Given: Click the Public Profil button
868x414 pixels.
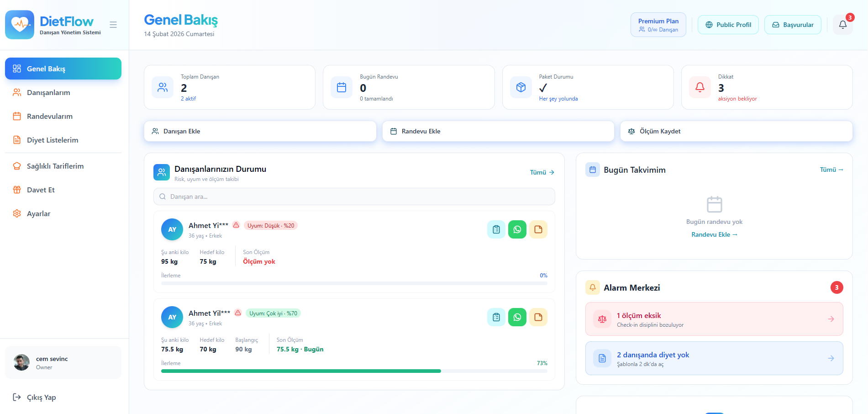Looking at the screenshot, I should (728, 25).
